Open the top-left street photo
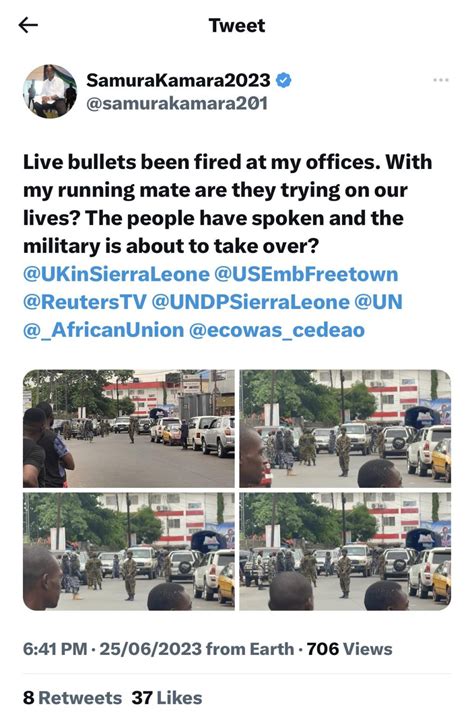This screenshot has height=719, width=474. pyautogui.click(x=128, y=428)
